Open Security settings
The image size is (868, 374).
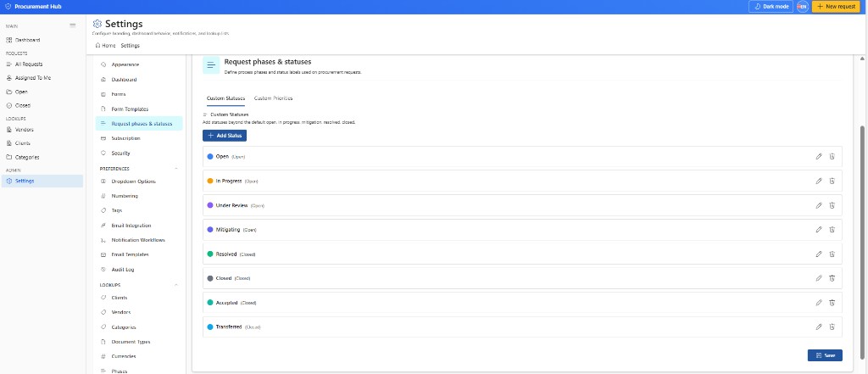(x=139, y=153)
